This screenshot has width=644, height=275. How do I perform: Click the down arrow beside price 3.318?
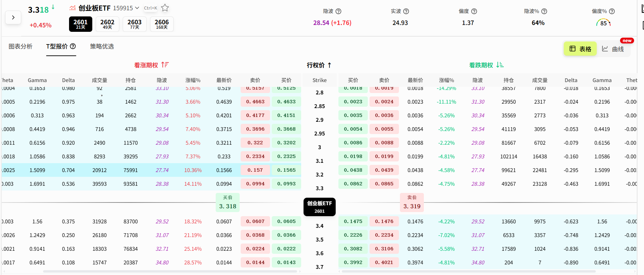(53, 7)
